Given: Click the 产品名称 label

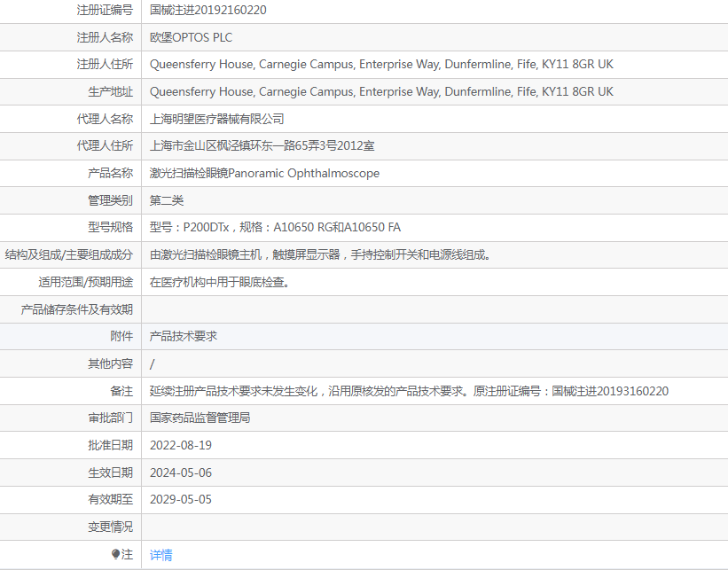Looking at the screenshot, I should coord(111,174).
